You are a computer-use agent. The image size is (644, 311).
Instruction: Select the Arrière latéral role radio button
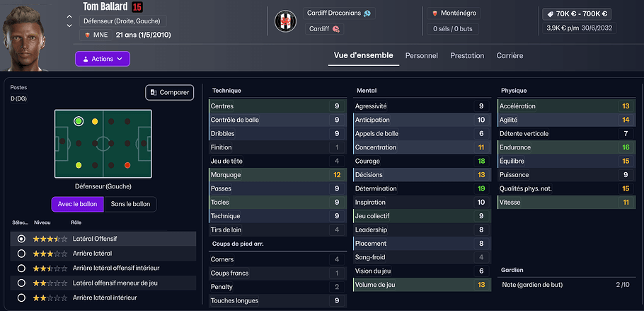pyautogui.click(x=21, y=254)
